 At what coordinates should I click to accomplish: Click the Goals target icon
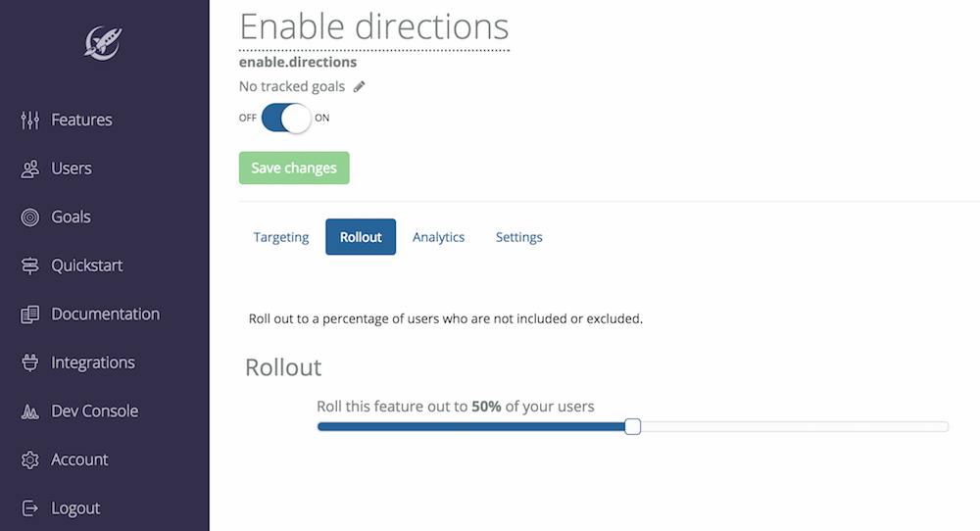click(29, 217)
